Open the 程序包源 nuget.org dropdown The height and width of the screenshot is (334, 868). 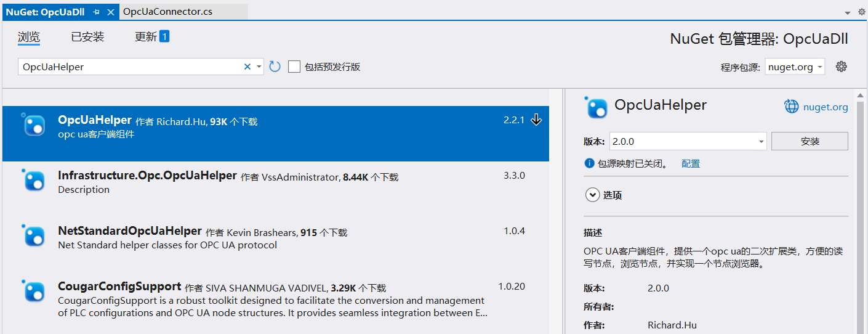pyautogui.click(x=795, y=67)
